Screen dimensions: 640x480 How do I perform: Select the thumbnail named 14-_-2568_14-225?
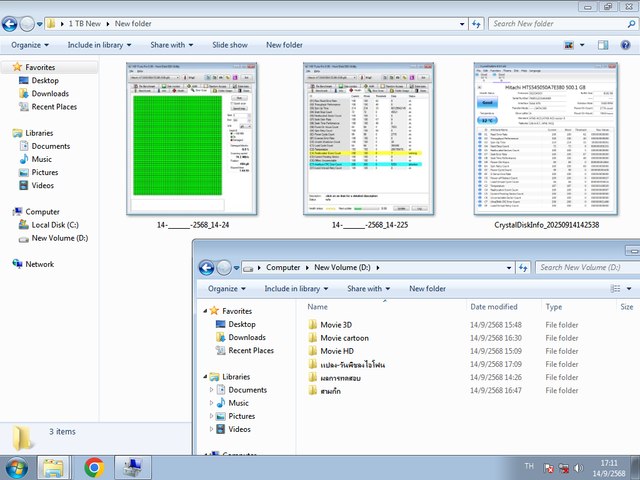pyautogui.click(x=369, y=139)
